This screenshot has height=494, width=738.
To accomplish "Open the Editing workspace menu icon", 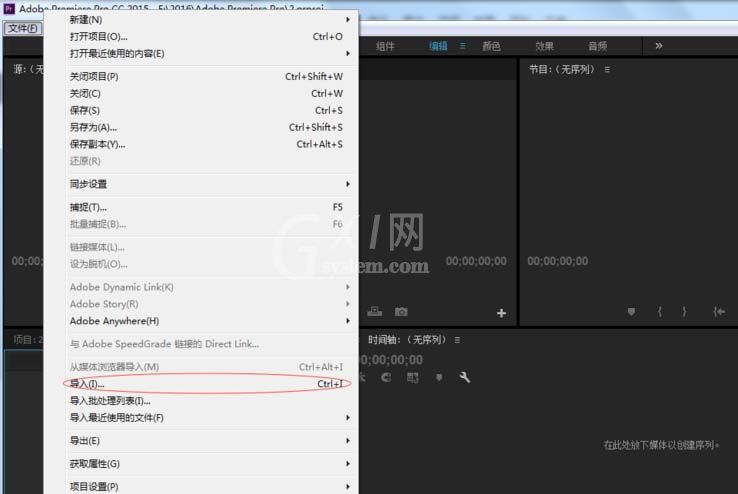I will click(463, 46).
